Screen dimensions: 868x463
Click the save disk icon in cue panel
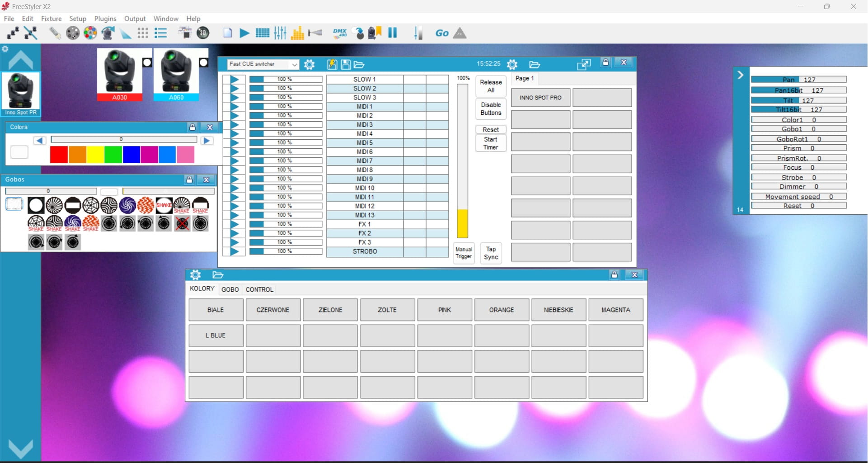pos(346,65)
